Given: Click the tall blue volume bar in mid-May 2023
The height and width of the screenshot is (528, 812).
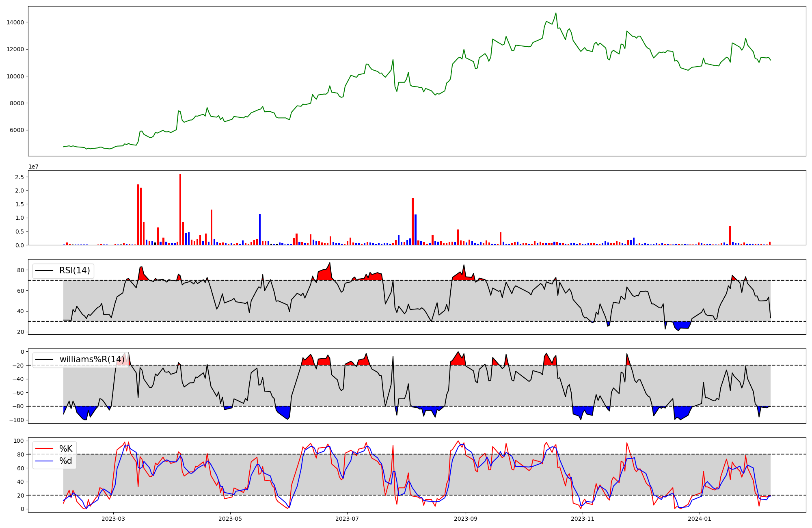Looking at the screenshot, I should [x=260, y=229].
